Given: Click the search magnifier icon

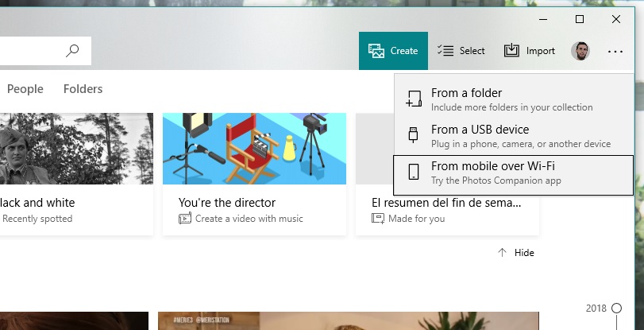Looking at the screenshot, I should tap(72, 51).
